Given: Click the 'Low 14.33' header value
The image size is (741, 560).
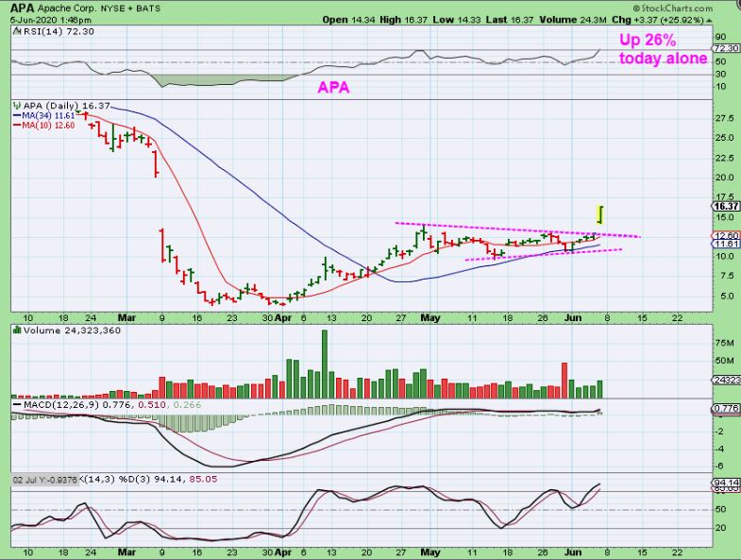Looking at the screenshot, I should point(457,20).
